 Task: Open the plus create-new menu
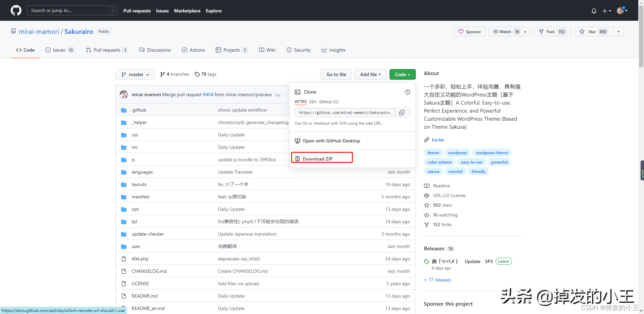pos(607,11)
